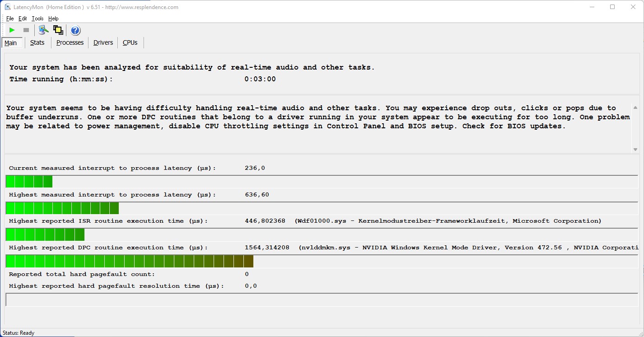This screenshot has height=337, width=644.
Task: Click the highest DPC execution time bar
Action: coord(322,261)
